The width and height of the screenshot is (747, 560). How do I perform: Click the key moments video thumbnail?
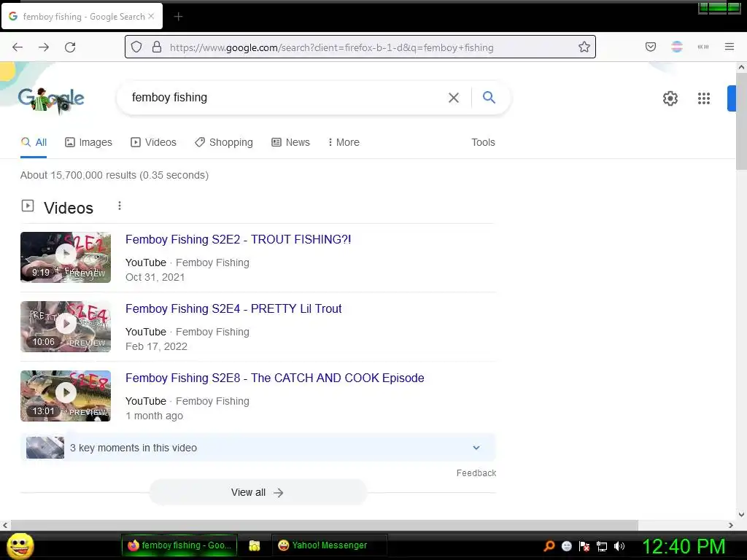click(x=45, y=448)
